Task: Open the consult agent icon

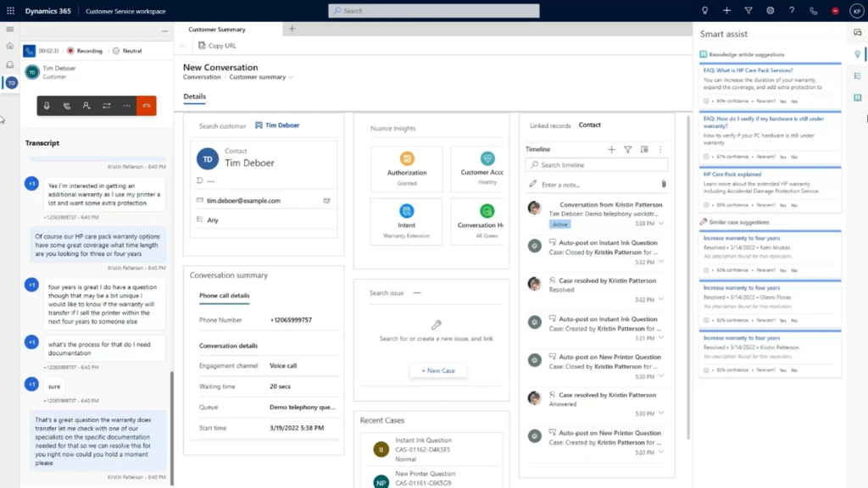Action: [x=86, y=106]
